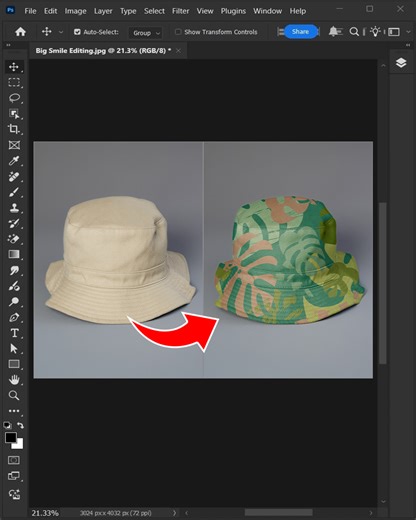Click the horizontal scrollbar thumb
The height and width of the screenshot is (520, 416).
tap(278, 512)
